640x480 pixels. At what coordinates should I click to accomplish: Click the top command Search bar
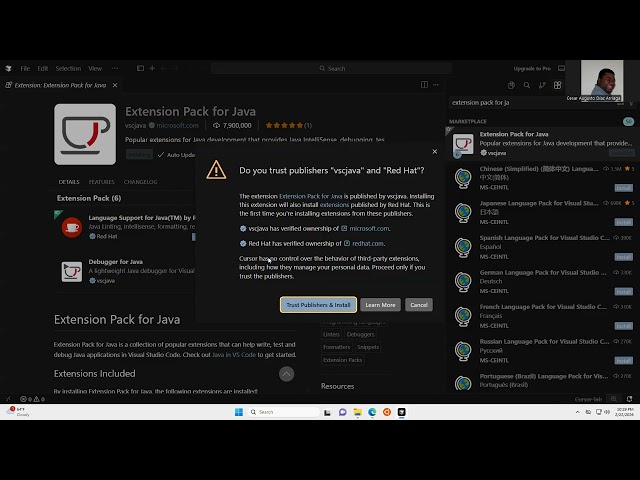[331, 69]
